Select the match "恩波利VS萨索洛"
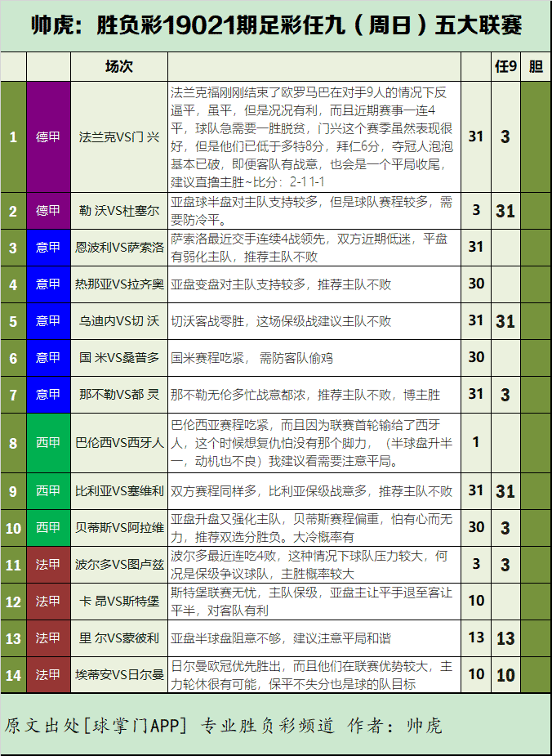The width and height of the screenshot is (552, 756). (x=119, y=248)
